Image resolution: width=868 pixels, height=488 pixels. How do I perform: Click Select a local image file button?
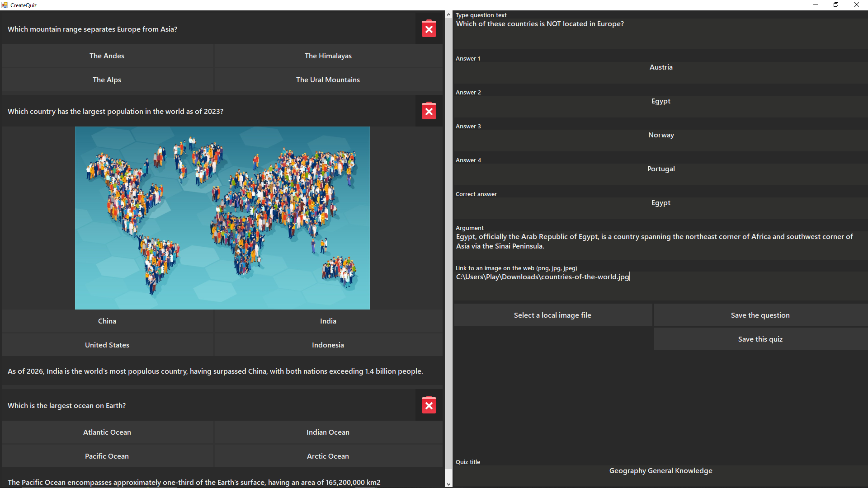[x=552, y=315]
